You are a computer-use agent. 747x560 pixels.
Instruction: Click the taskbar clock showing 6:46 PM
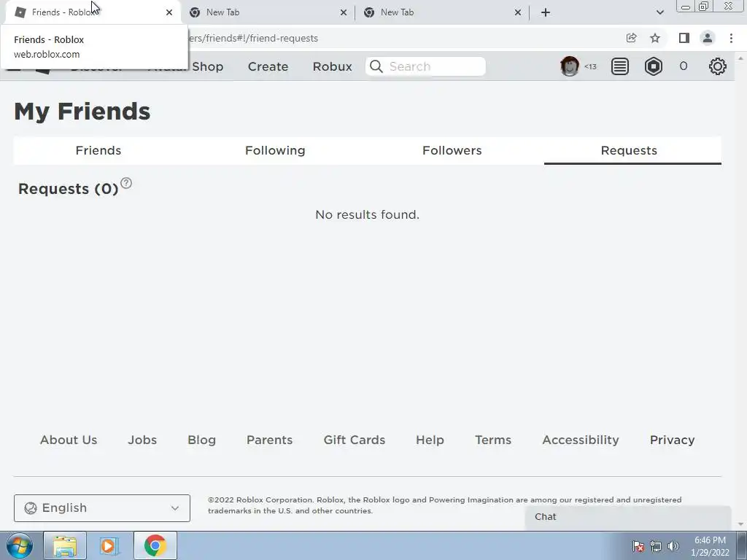pyautogui.click(x=710, y=546)
